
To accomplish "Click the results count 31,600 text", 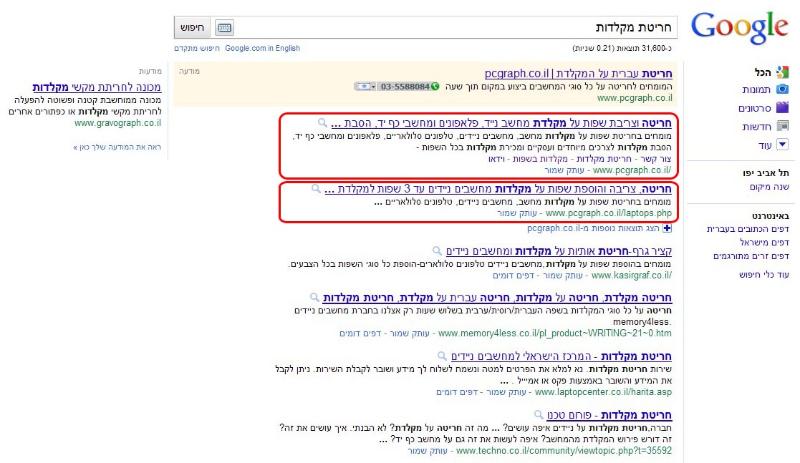I will pyautogui.click(x=622, y=48).
